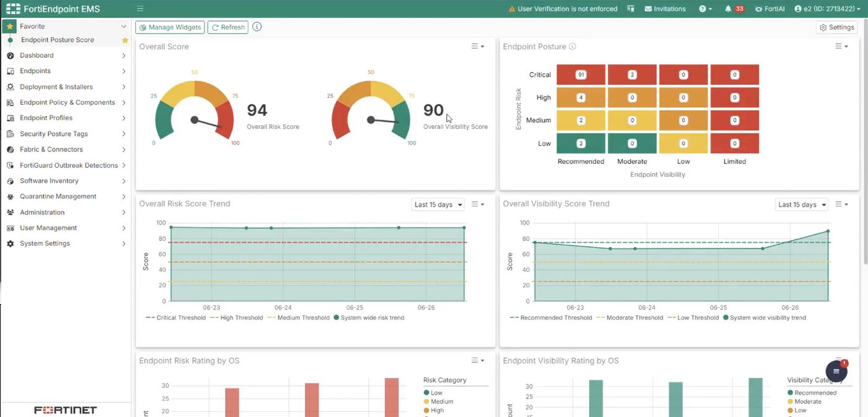Screen dimensions: 868x417
Task: Open Last 15 days dropdown for Visibility Trend
Action: click(802, 205)
